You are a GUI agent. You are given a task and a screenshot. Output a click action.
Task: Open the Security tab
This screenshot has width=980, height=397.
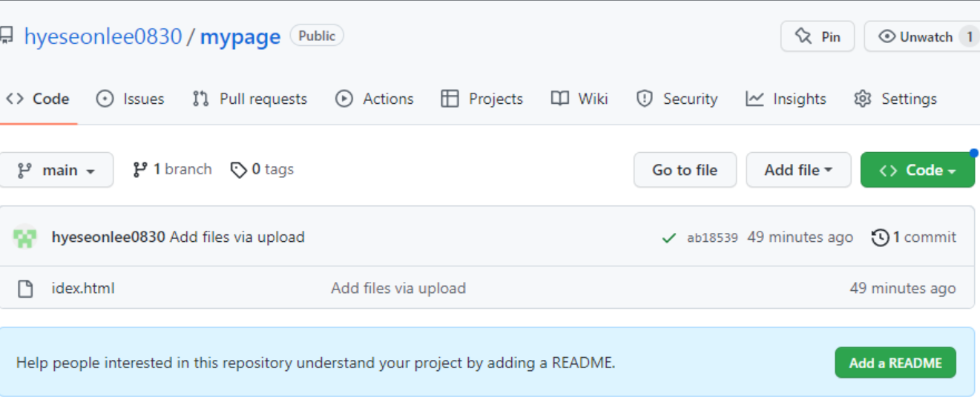677,99
